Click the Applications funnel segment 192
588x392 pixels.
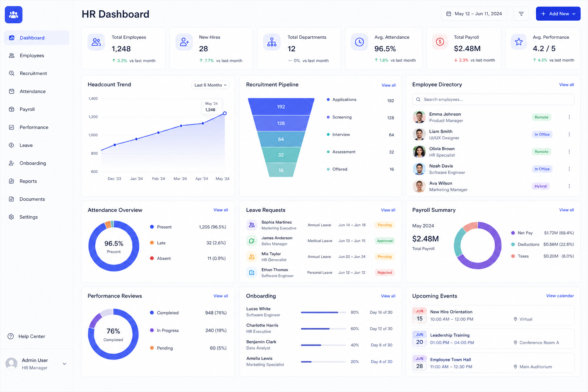[x=281, y=107]
